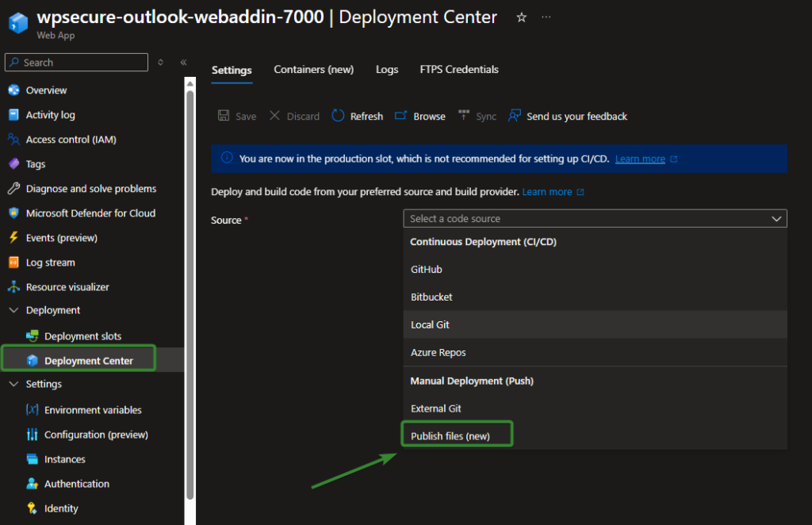This screenshot has height=525, width=812.
Task: Choose GitHub as the code source
Action: coord(427,270)
